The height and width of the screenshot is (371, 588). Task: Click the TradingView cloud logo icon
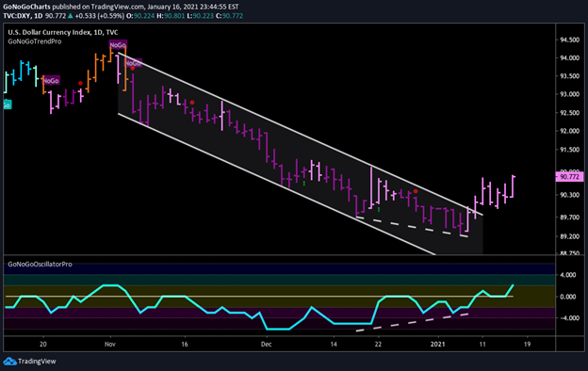coord(9,362)
